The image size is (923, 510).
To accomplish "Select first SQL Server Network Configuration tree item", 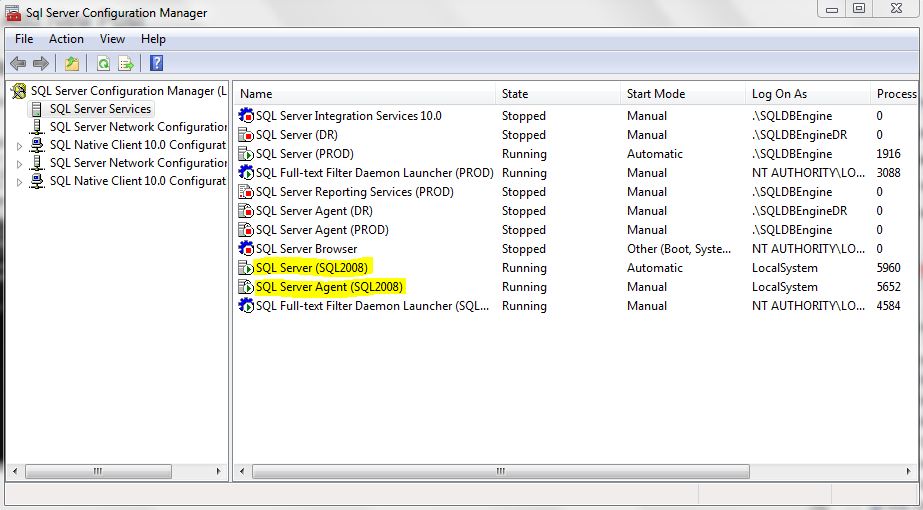I will 138,127.
